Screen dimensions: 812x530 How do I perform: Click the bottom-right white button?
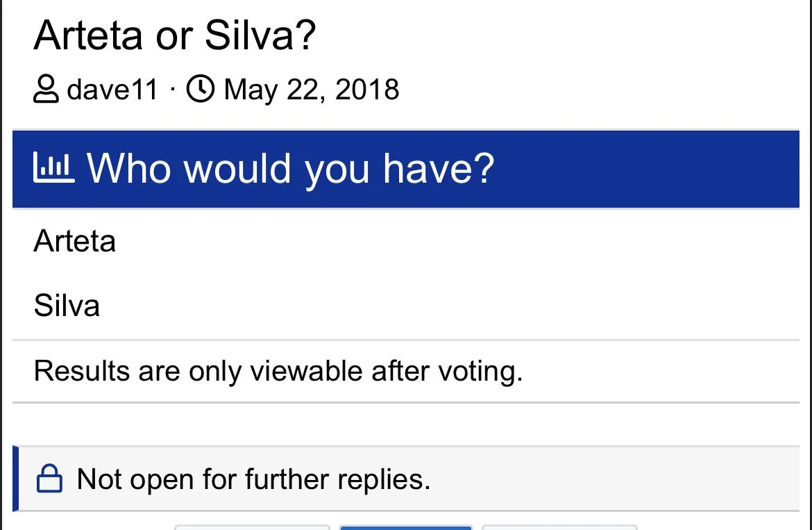point(559,527)
